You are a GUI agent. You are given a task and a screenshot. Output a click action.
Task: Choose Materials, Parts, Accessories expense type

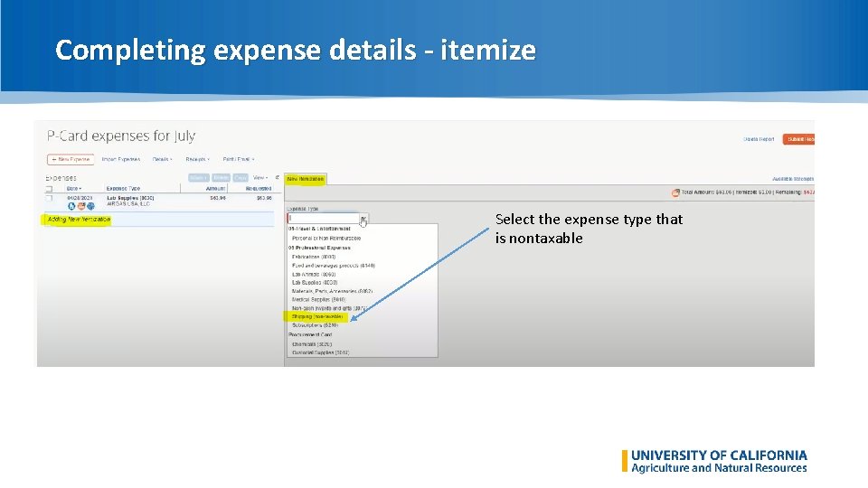(333, 291)
